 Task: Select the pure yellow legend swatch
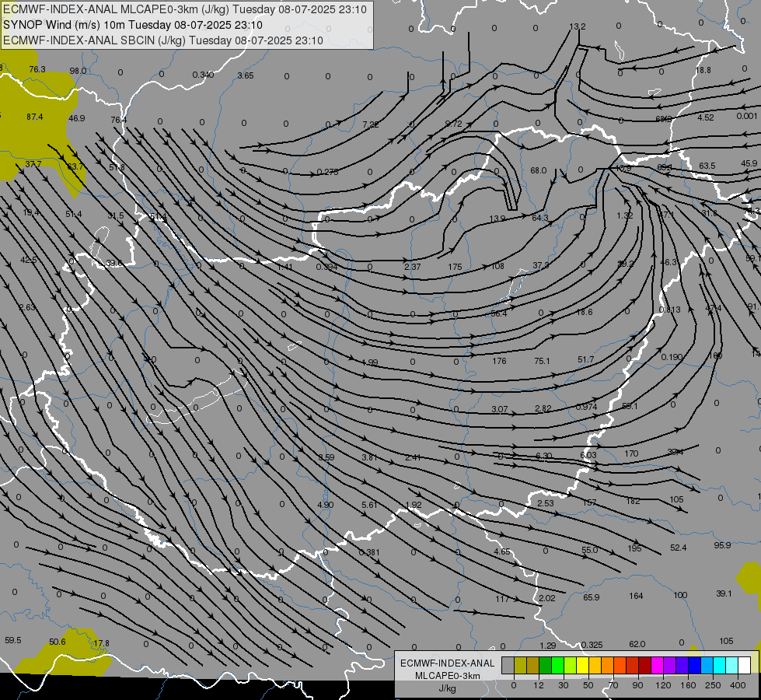(582, 666)
